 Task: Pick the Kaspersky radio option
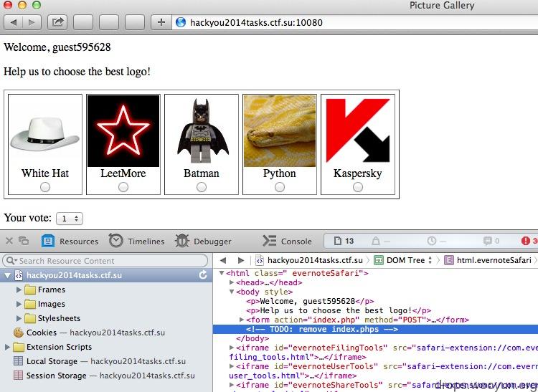click(358, 187)
